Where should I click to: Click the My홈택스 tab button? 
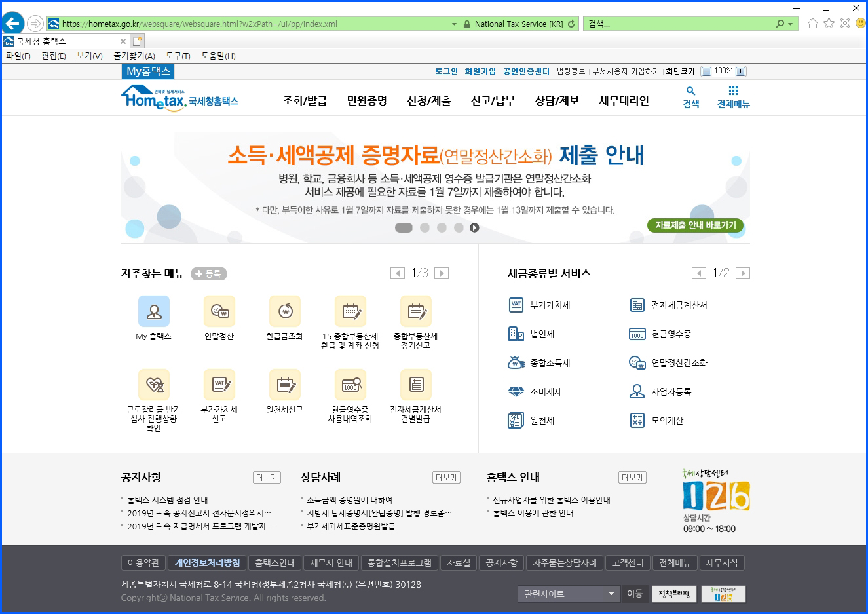tap(148, 71)
